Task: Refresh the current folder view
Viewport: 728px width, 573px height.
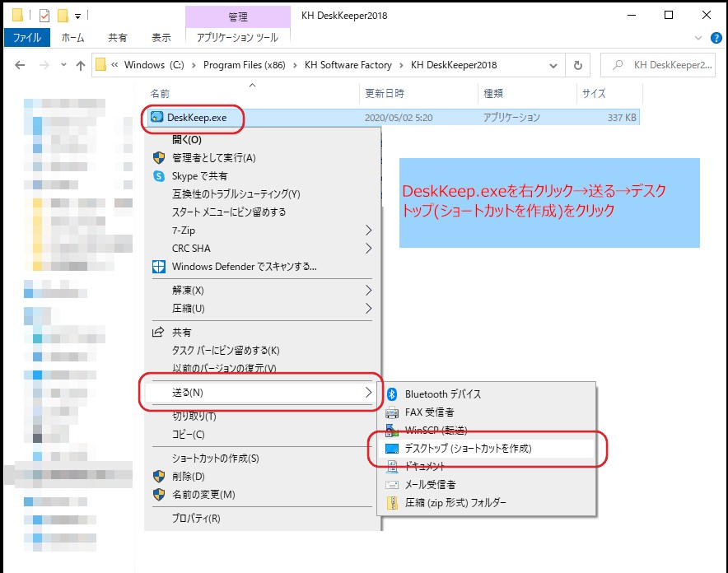Action: [x=577, y=65]
